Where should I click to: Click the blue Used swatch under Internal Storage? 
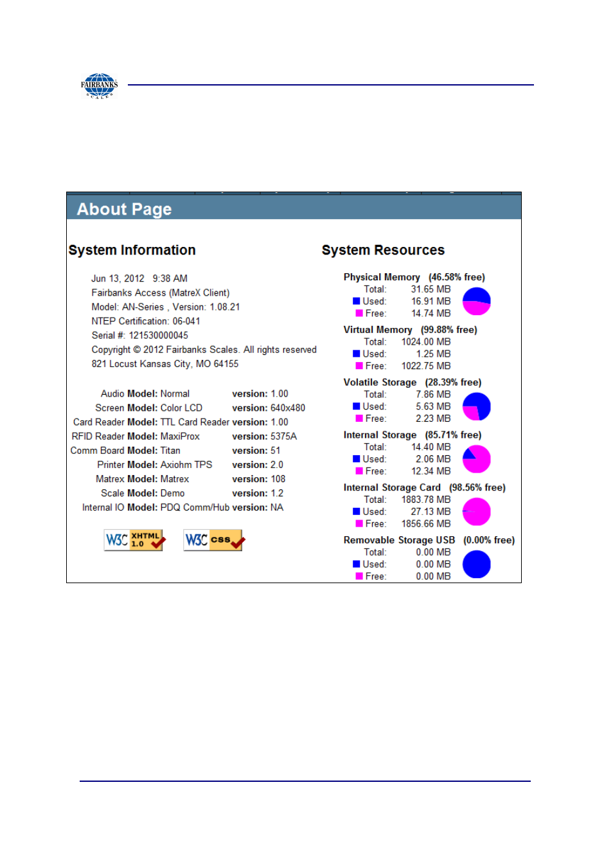[x=356, y=459]
